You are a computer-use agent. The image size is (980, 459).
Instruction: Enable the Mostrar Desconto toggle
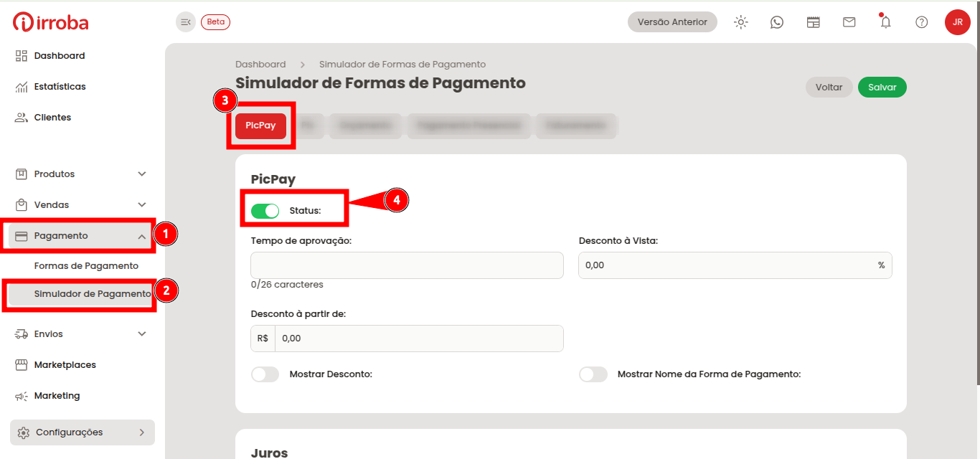[x=265, y=374]
